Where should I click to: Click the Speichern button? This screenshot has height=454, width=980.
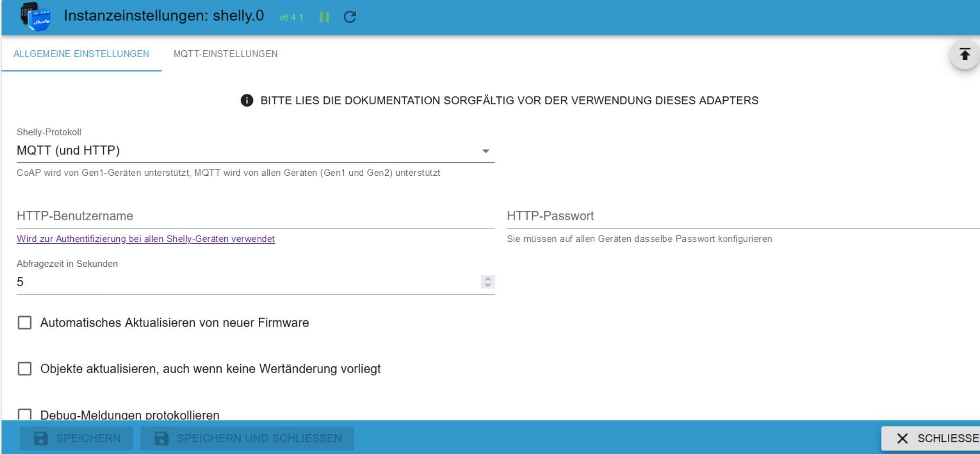(77, 438)
